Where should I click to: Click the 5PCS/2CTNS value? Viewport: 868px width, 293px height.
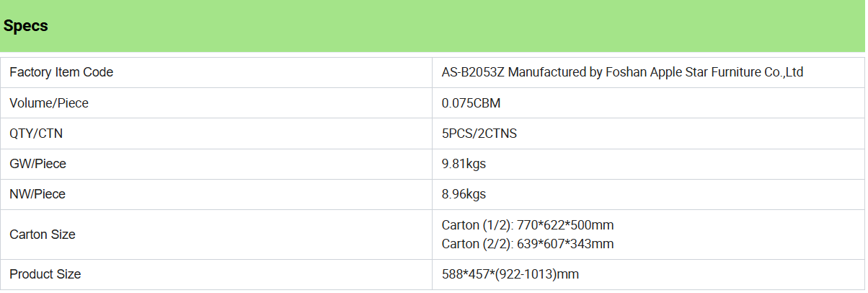click(479, 134)
